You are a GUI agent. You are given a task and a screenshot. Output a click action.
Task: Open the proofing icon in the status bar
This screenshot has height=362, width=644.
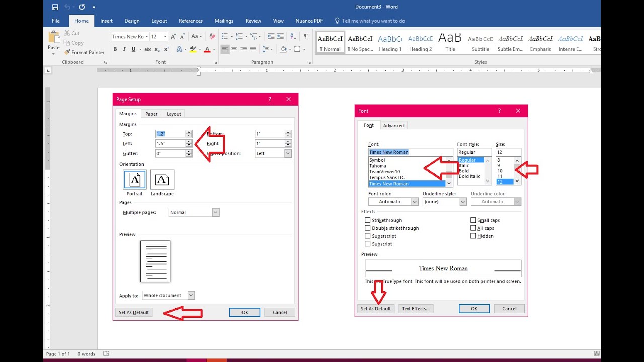click(106, 354)
